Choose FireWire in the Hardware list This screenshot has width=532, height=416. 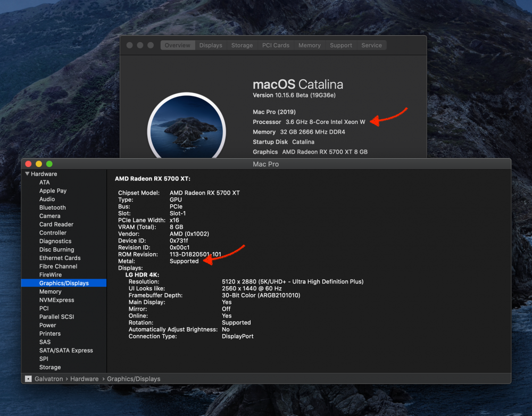(51, 275)
